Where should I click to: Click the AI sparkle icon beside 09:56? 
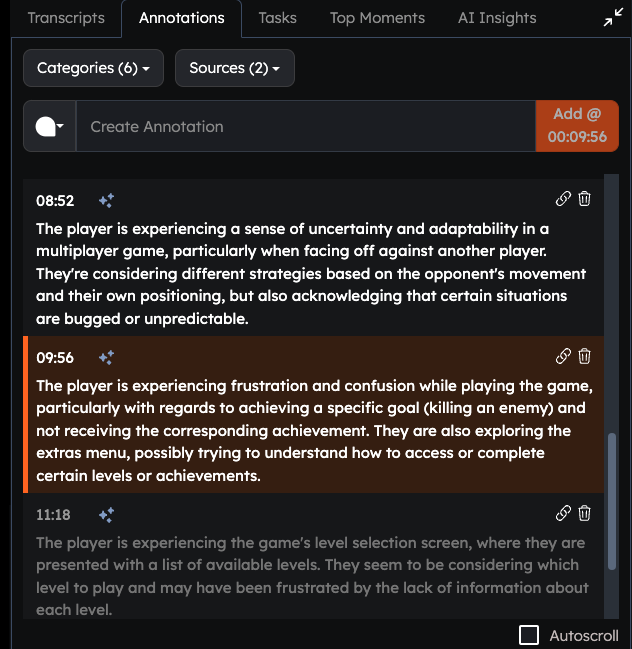106,358
